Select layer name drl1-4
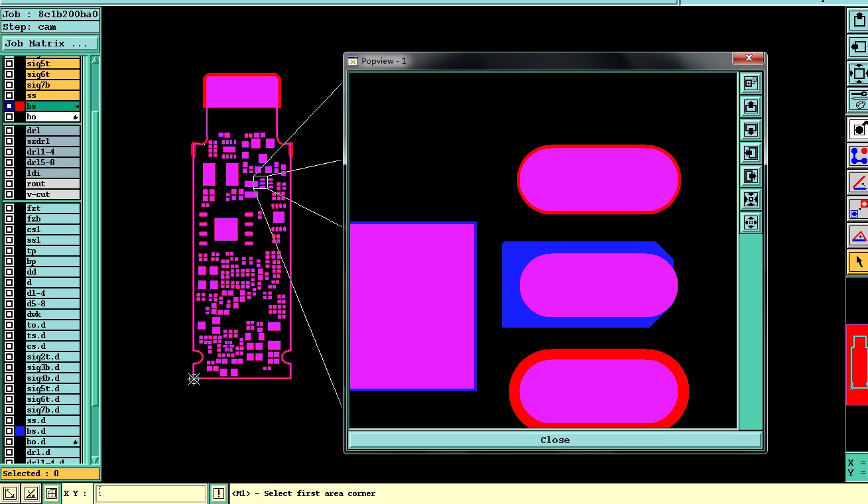 pyautogui.click(x=53, y=152)
